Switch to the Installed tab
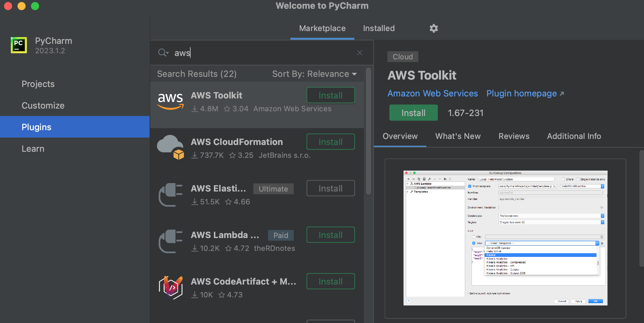The image size is (644, 323). coord(378,28)
